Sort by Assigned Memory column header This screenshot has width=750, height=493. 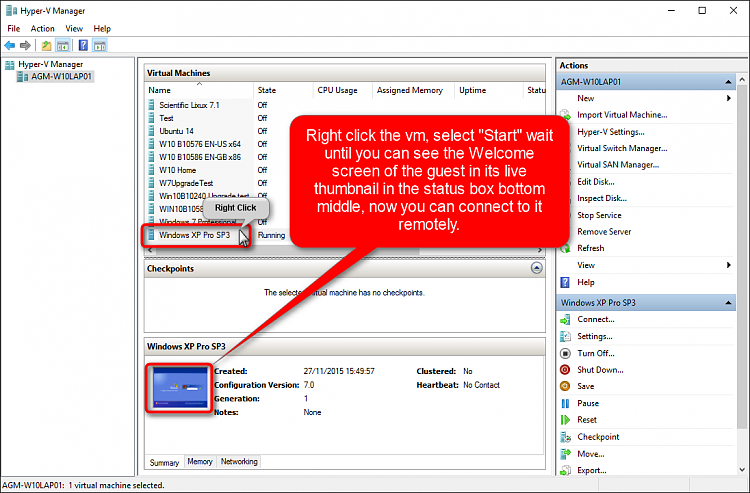[413, 90]
